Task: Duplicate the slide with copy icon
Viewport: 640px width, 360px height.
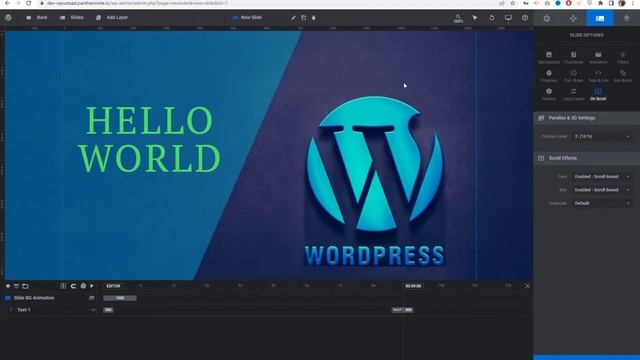Action: pyautogui.click(x=304, y=18)
